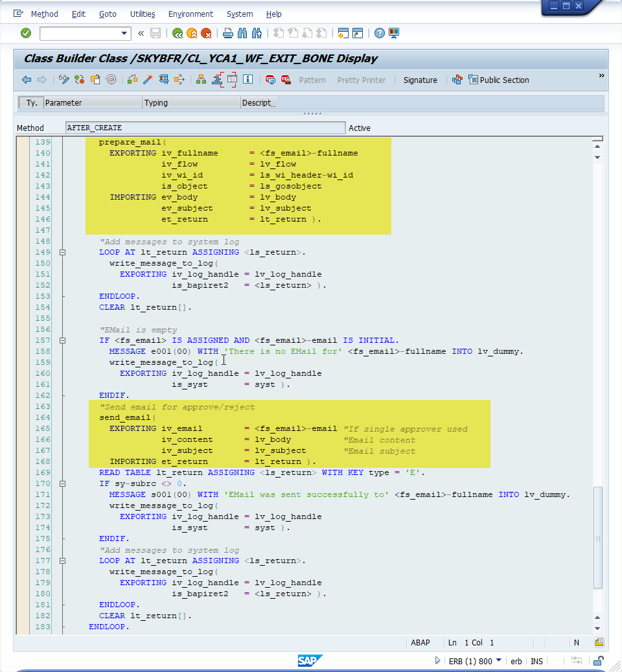Collapse the LOOP block at line 149
The width and height of the screenshot is (622, 672).
[x=63, y=253]
